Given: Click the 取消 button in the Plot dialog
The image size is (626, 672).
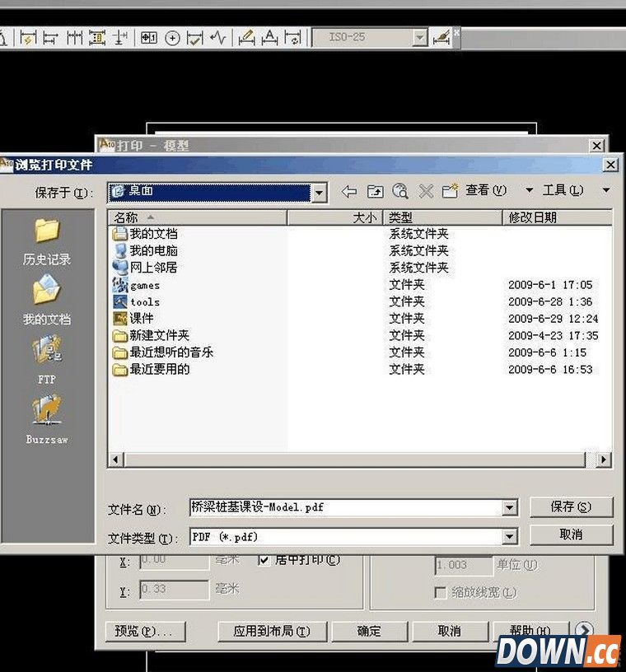Looking at the screenshot, I should point(450,632).
